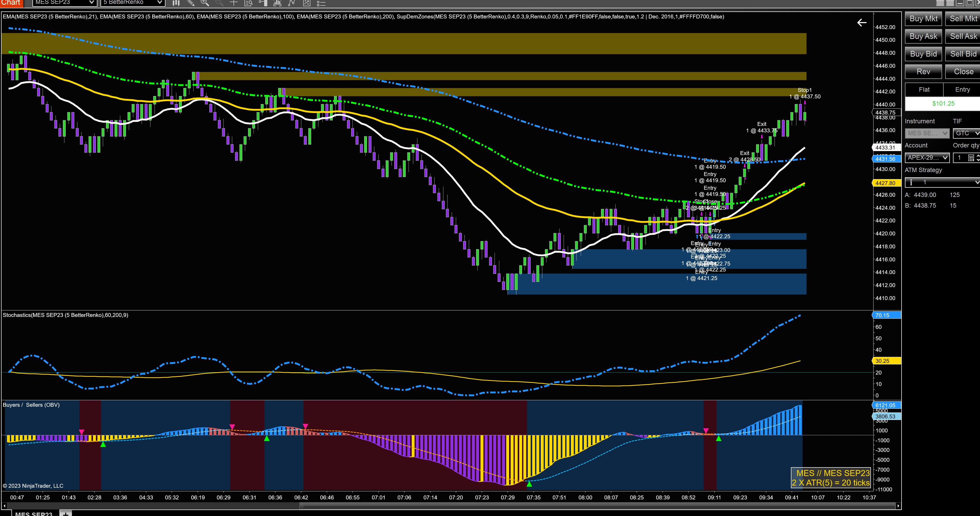Click the Sell Bid button
Viewport: 980px width, 516px height.
pyautogui.click(x=963, y=54)
